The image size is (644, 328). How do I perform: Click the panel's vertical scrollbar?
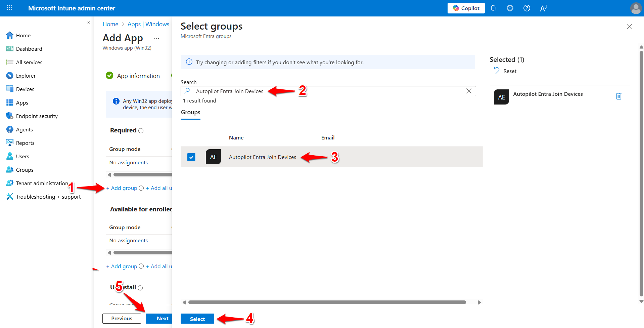coord(641,174)
